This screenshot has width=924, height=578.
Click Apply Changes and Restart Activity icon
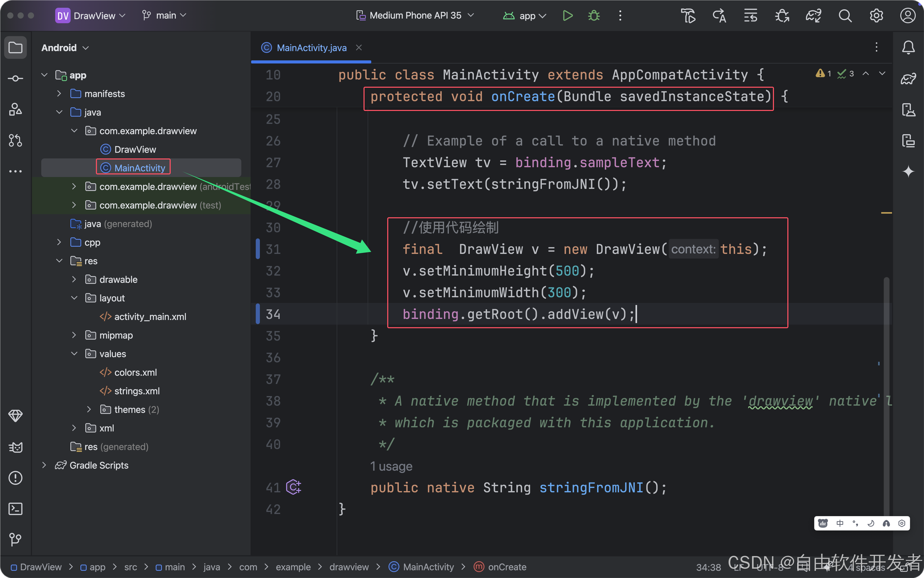[688, 16]
